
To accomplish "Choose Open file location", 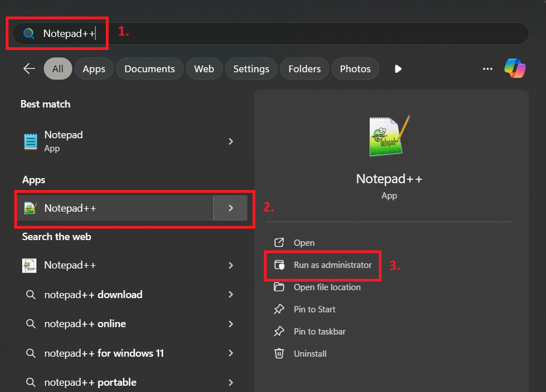I will pos(326,287).
